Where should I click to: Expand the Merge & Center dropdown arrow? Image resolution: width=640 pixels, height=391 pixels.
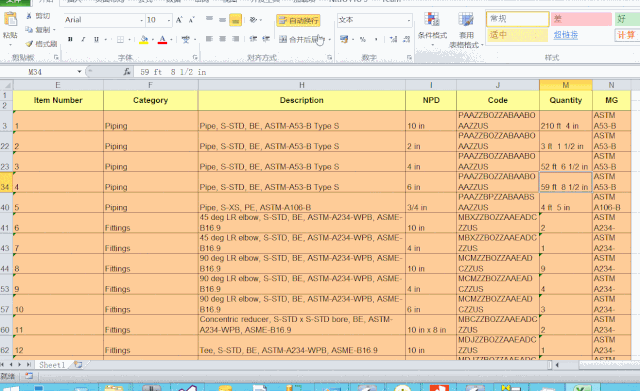coord(329,40)
